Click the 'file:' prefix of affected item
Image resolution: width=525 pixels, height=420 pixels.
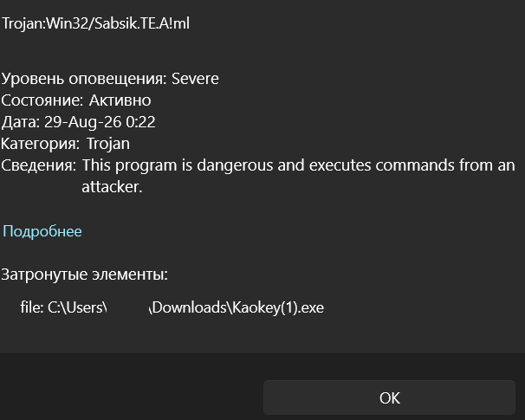pos(32,307)
